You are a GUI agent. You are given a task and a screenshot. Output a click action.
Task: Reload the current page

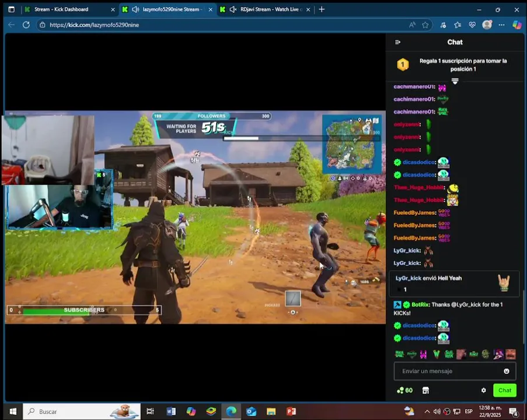[26, 25]
